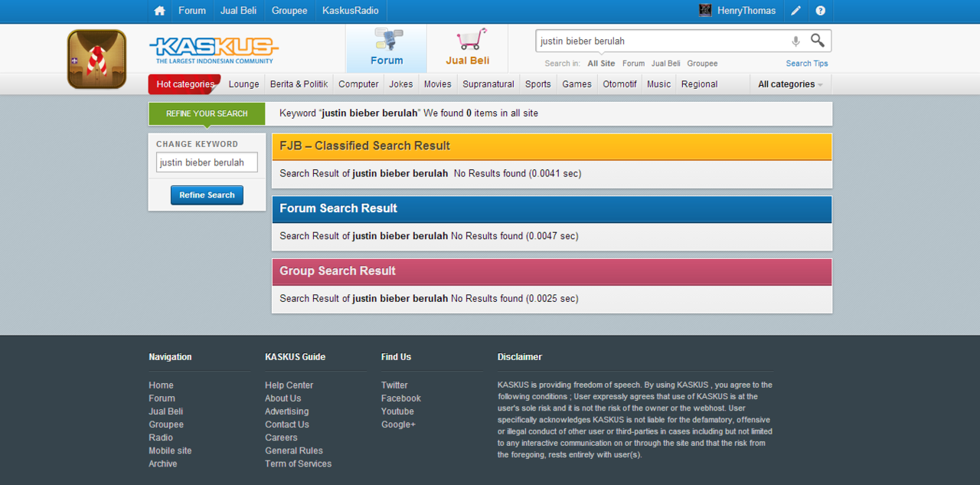Switch to the Jual Beli tab

coord(468,48)
